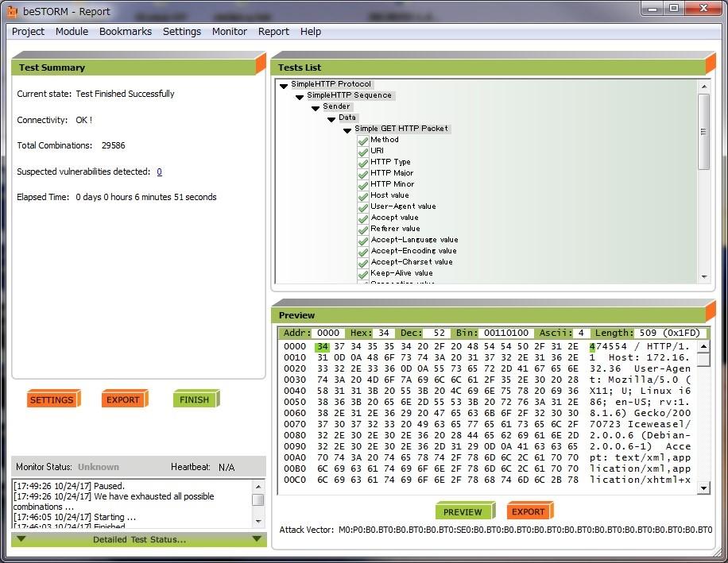Viewport: 728px width, 563px height.
Task: Click the Total Combinations value 29586
Action: tap(114, 145)
